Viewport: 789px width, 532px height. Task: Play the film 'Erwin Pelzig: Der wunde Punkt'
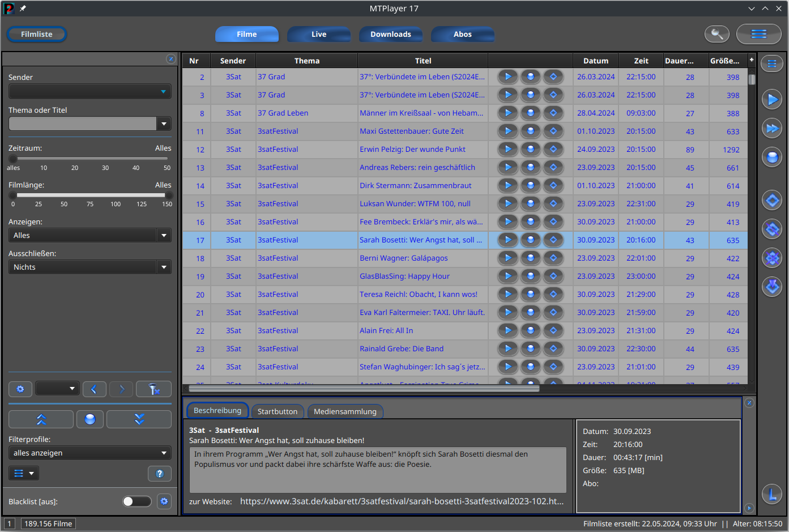[508, 149]
